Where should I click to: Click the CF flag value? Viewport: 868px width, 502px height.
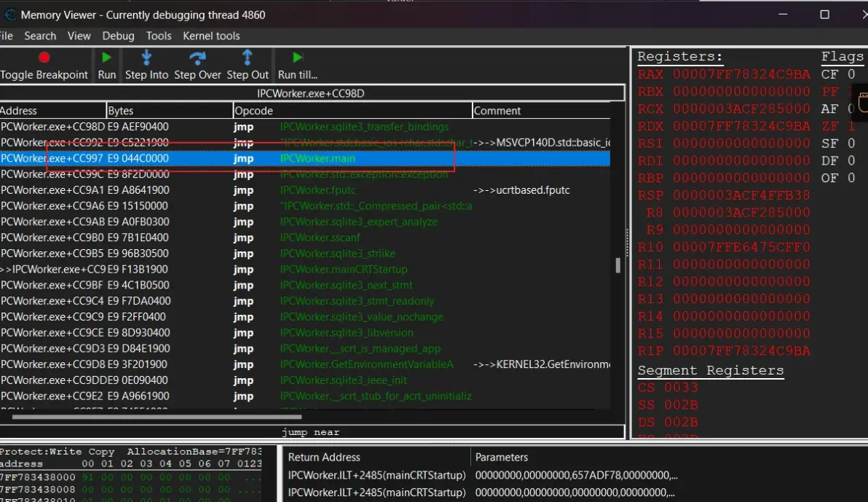[x=851, y=74]
